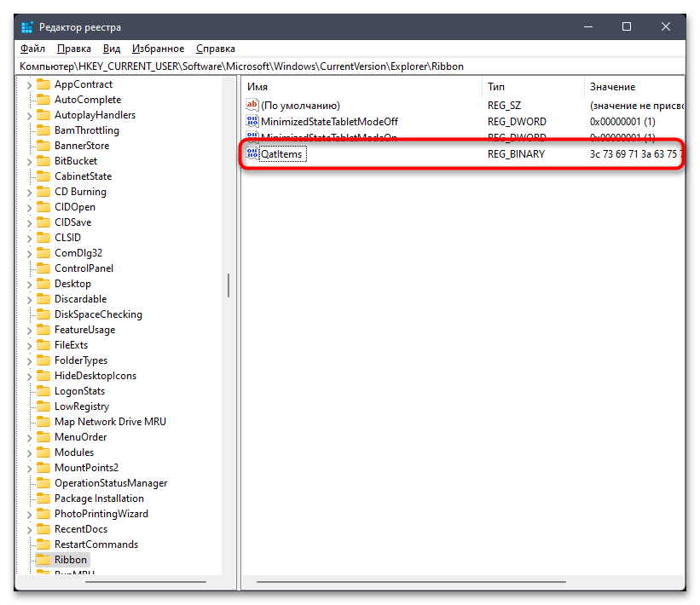This screenshot has height=605, width=700.
Task: Click the key tree vertical scrollbar
Action: point(229,285)
